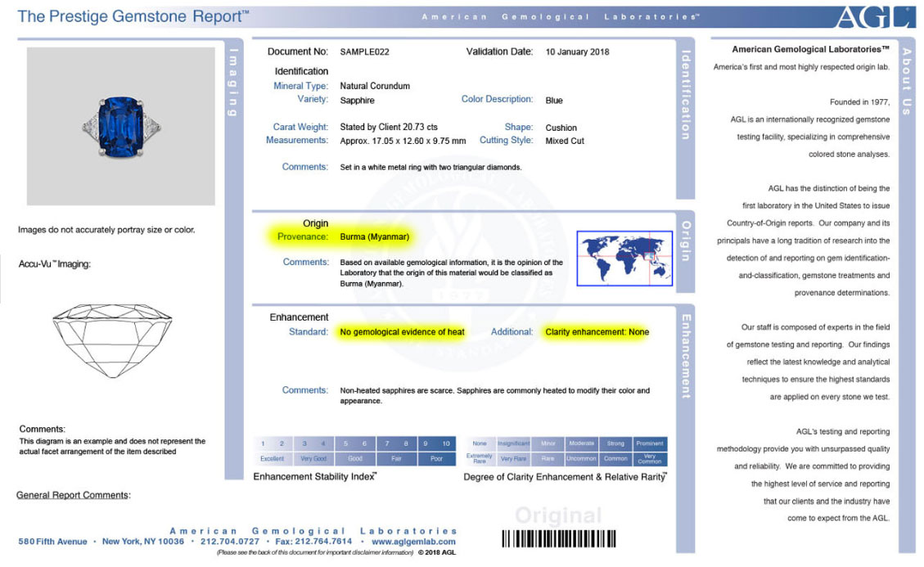Click the highlighted provenance value "Burma (Myanmar)"

(x=375, y=237)
